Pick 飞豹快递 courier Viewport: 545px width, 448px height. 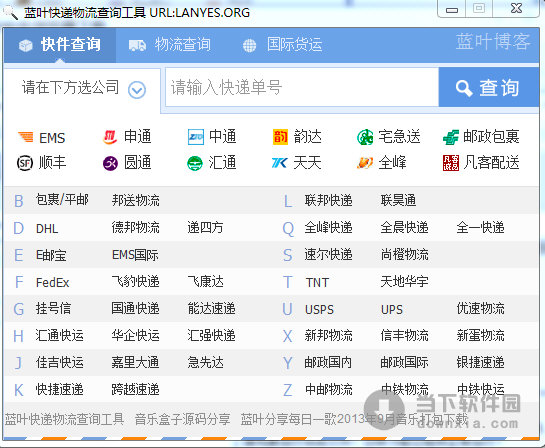pos(136,282)
